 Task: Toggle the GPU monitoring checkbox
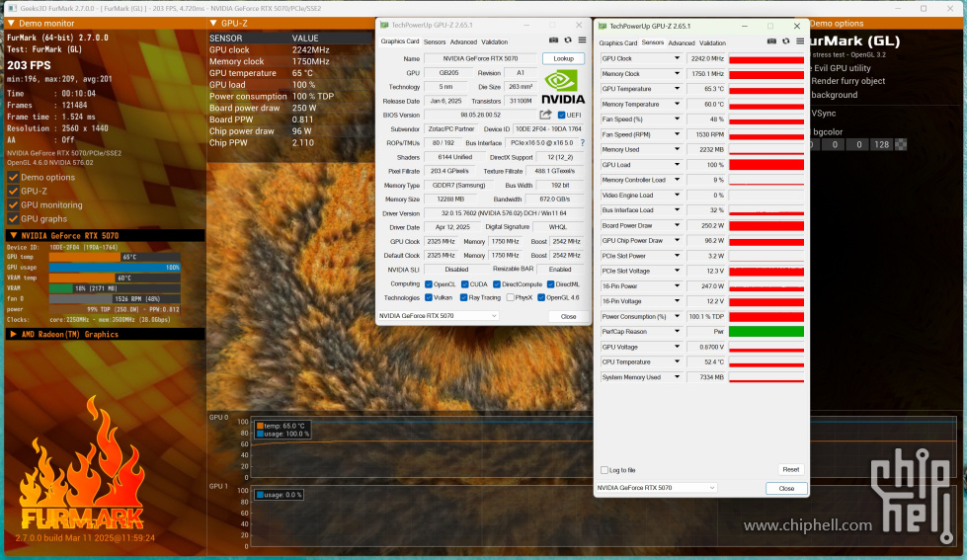[x=13, y=204]
